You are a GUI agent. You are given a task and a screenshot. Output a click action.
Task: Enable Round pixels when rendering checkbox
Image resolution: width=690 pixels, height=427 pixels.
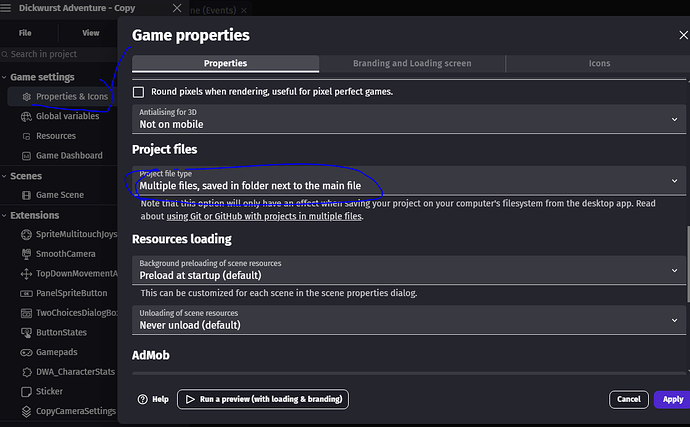click(139, 92)
